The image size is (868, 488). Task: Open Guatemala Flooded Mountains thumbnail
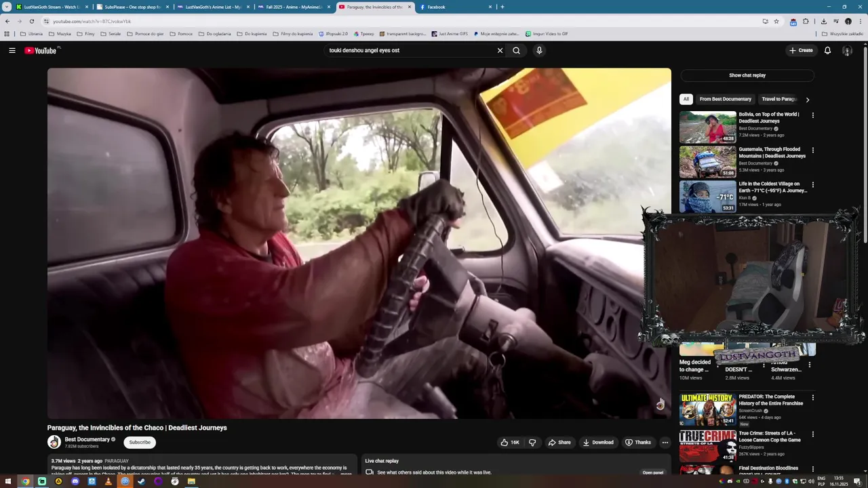707,161
